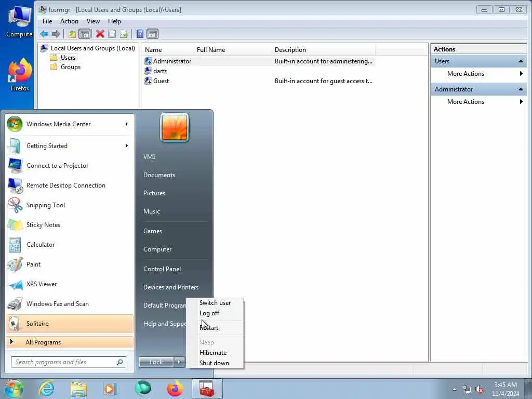Click the Up one level folder icon
532x399 pixels.
coord(72,34)
